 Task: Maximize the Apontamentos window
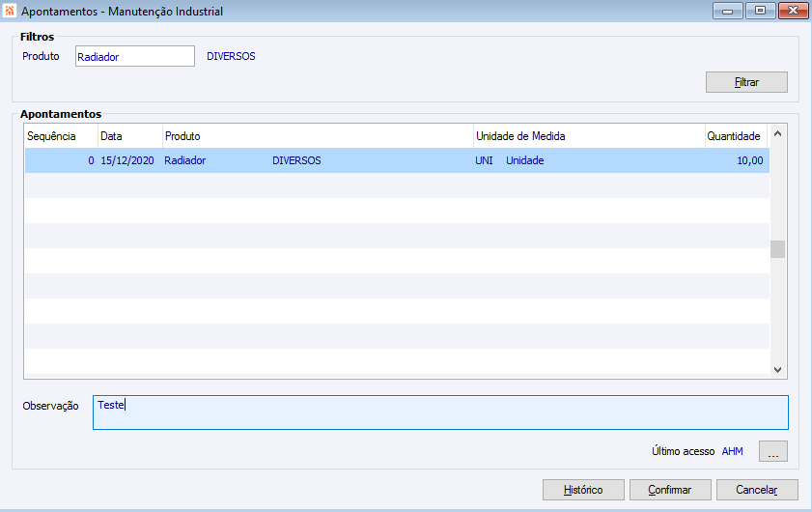760,11
